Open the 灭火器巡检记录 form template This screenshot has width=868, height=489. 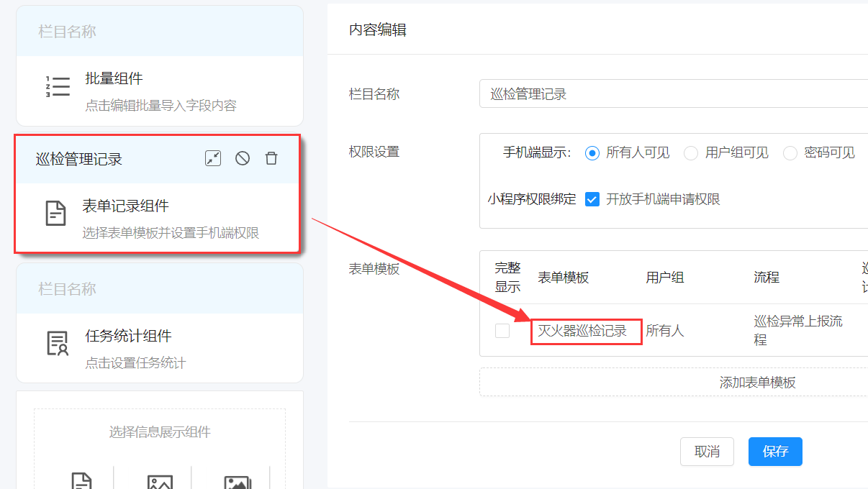(x=586, y=331)
